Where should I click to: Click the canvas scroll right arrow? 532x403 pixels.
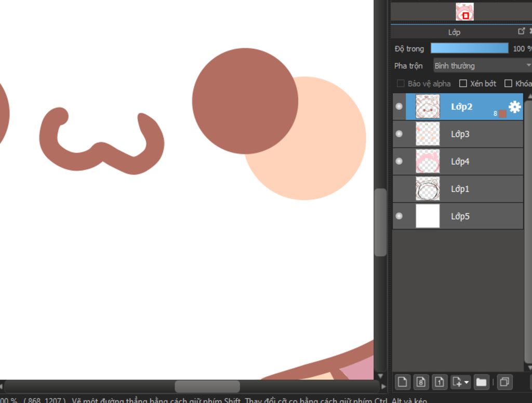click(x=383, y=386)
